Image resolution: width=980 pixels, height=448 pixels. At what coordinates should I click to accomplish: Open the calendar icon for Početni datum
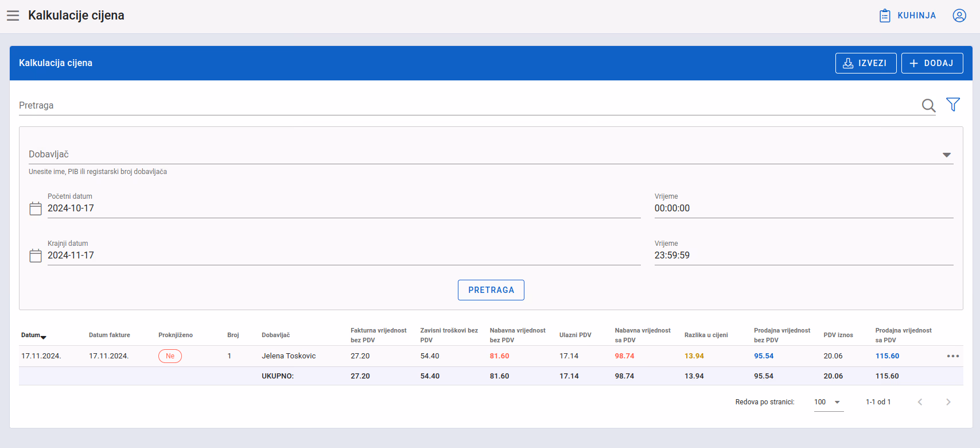tap(36, 208)
